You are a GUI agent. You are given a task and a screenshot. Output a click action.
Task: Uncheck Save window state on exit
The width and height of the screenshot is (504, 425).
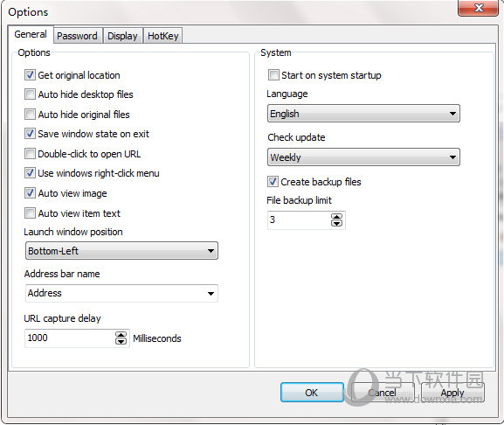click(30, 134)
